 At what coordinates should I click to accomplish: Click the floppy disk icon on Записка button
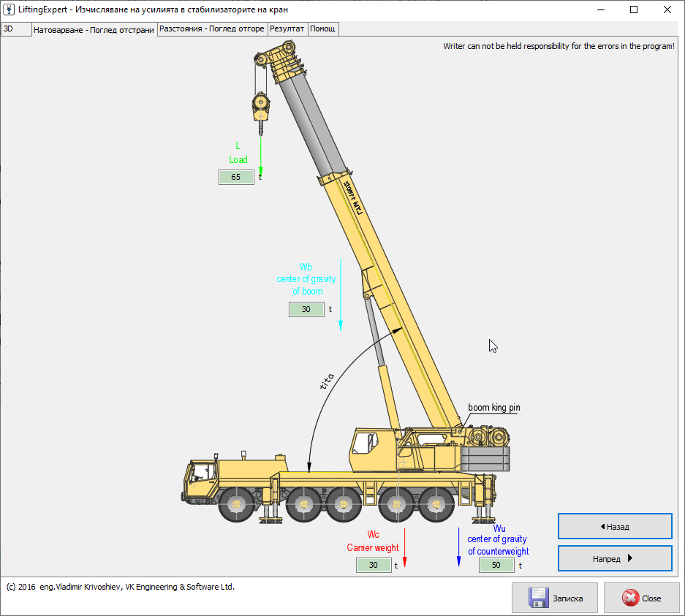[x=538, y=598]
